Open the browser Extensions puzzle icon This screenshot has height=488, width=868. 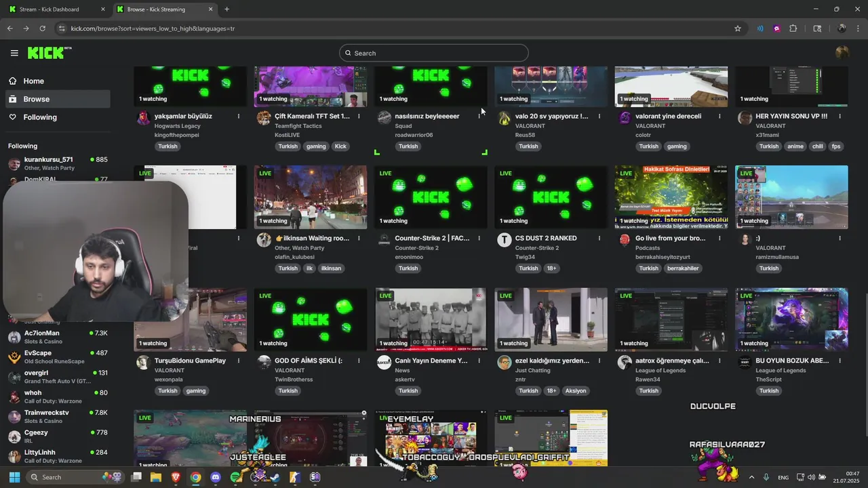tap(793, 28)
